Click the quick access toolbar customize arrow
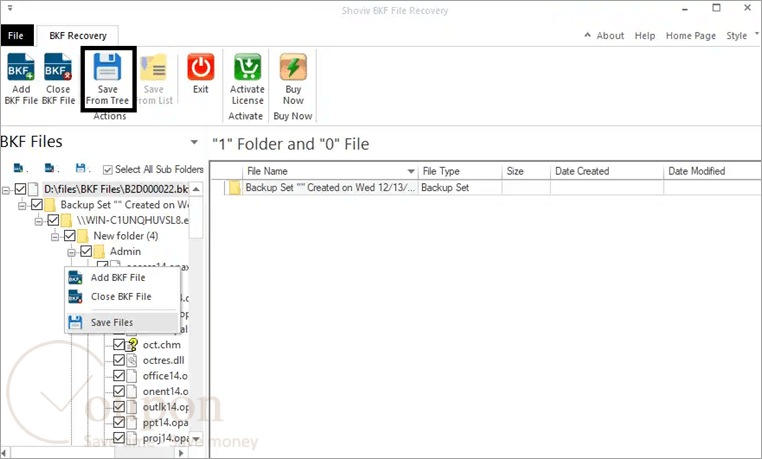The image size is (762, 459). (10, 8)
